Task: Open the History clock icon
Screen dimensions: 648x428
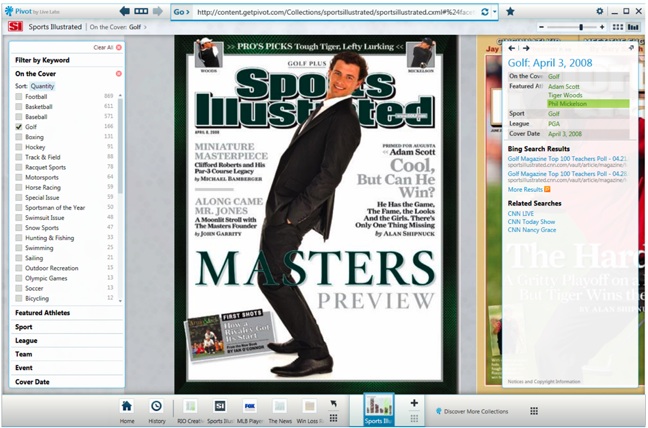Action: tap(156, 407)
